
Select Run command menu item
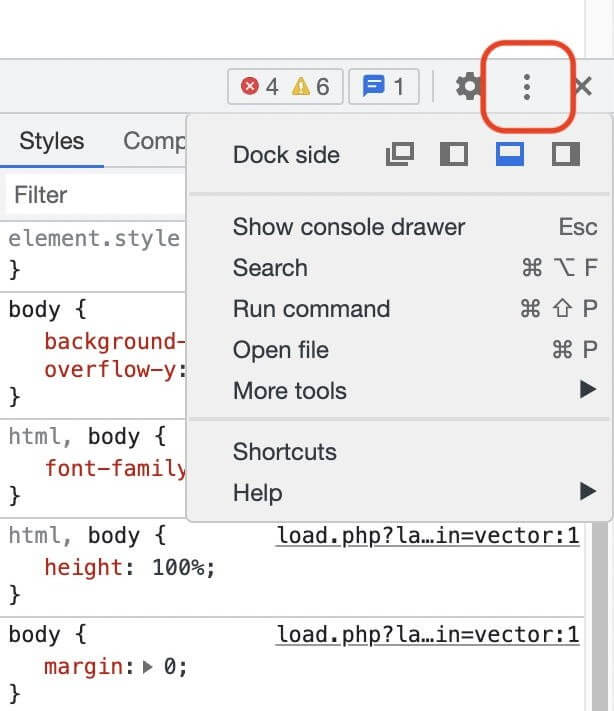(399, 309)
